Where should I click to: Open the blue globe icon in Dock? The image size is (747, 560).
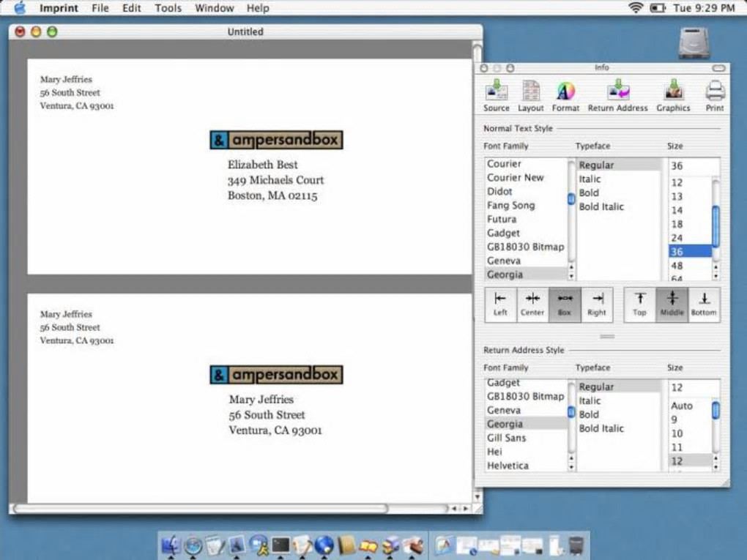pyautogui.click(x=324, y=545)
